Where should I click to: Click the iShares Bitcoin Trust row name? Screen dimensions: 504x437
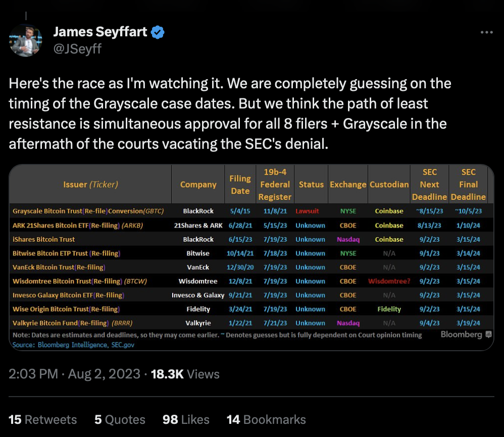(44, 240)
